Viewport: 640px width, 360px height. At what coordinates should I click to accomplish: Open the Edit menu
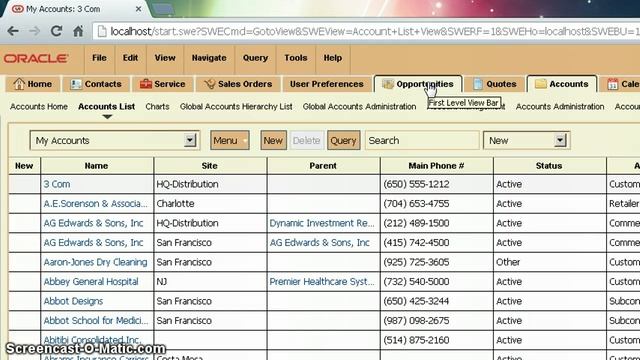[x=130, y=58]
